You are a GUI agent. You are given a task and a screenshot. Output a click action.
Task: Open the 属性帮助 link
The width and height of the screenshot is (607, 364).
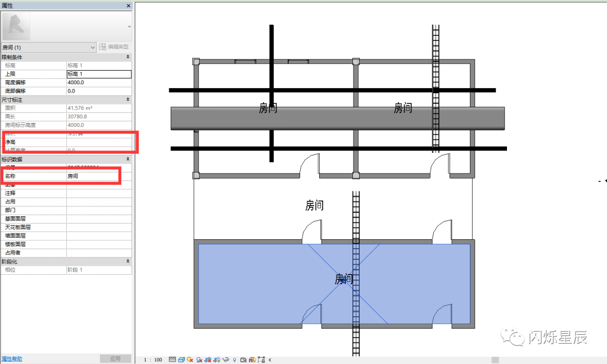pyautogui.click(x=12, y=358)
